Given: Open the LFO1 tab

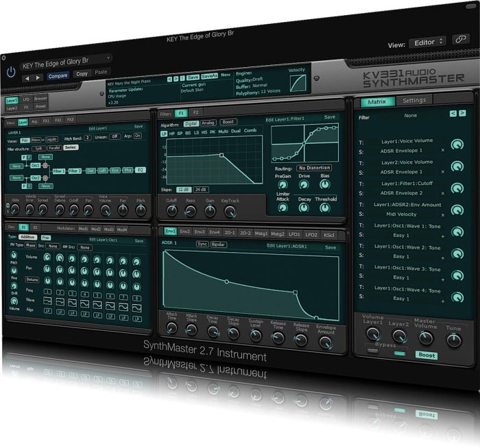Looking at the screenshot, I should 294,234.
